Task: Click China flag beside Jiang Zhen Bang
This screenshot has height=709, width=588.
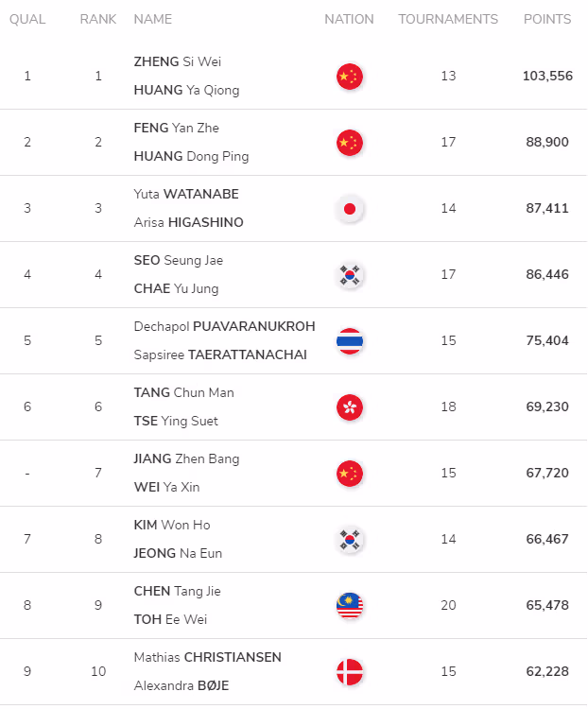Action: tap(349, 474)
